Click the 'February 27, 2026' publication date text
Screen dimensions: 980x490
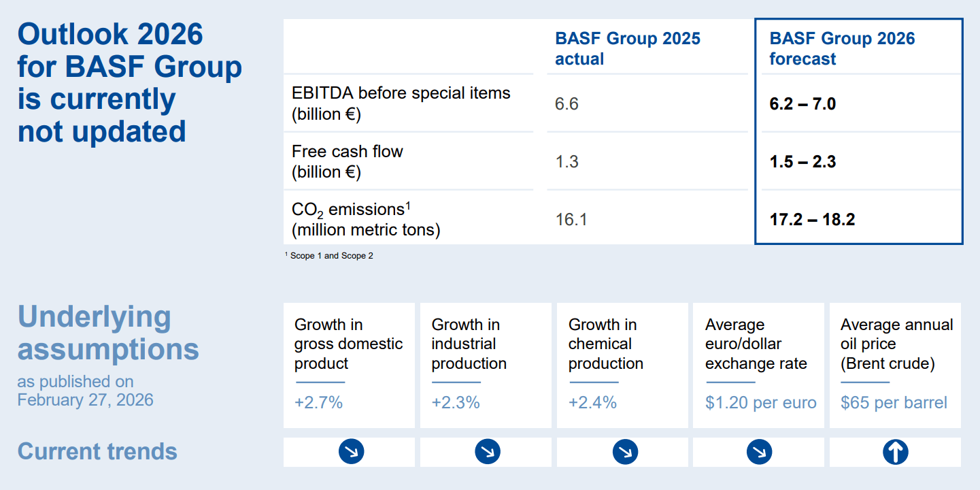tap(85, 399)
